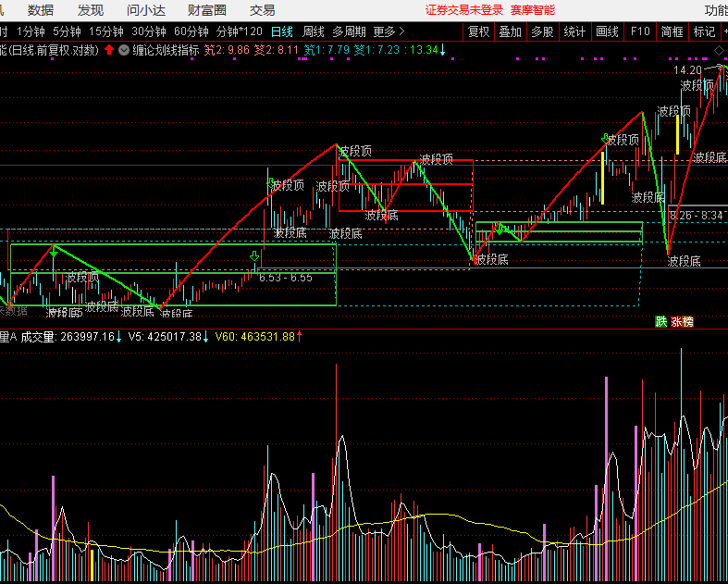Click the red up arrow beside the chart title

[x=109, y=50]
